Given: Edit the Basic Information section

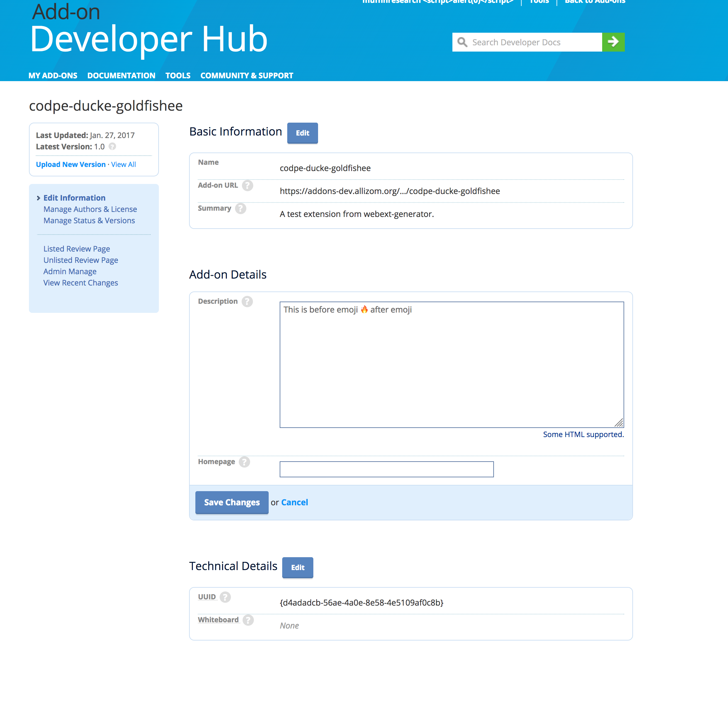Looking at the screenshot, I should tap(302, 133).
